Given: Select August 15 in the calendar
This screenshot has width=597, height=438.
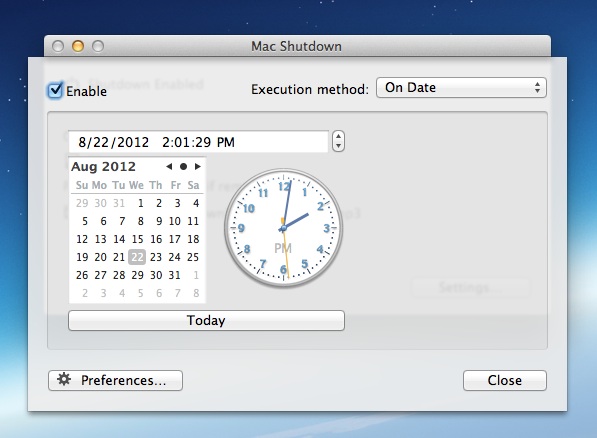Looking at the screenshot, I should point(137,239).
